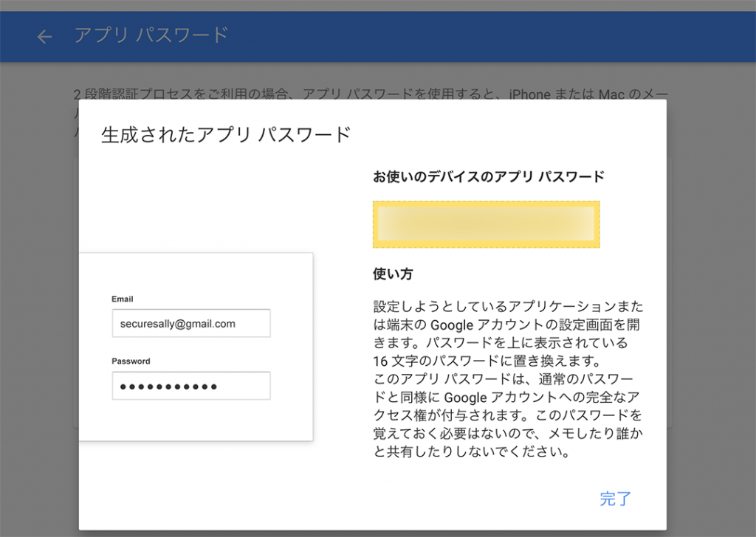The width and height of the screenshot is (756, 537).
Task: Click the お使いのデバイスのアプリ パスワード heading
Action: [488, 177]
